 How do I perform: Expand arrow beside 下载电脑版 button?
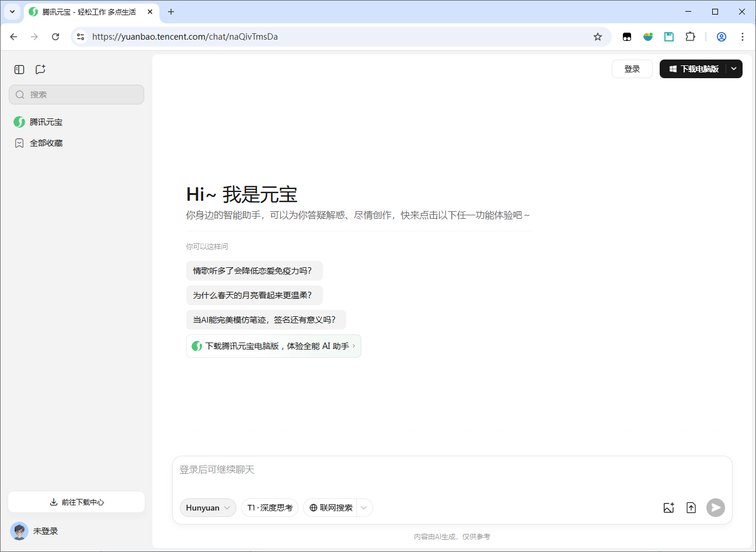tap(734, 69)
